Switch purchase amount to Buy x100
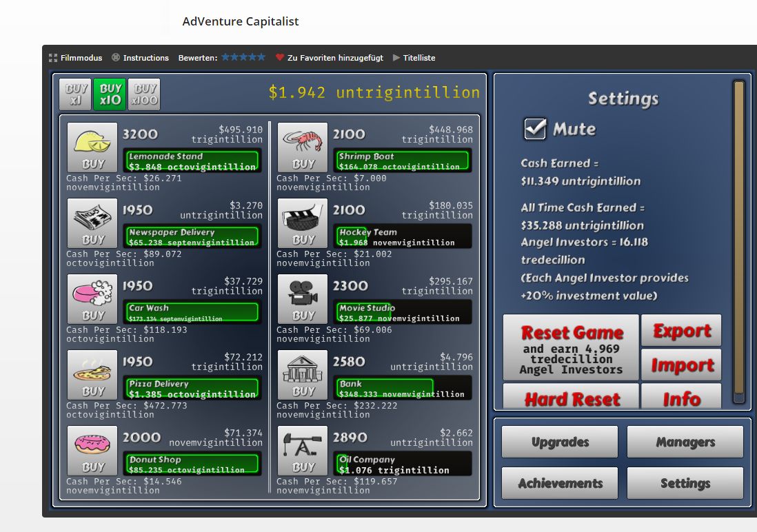The width and height of the screenshot is (757, 532). [144, 94]
